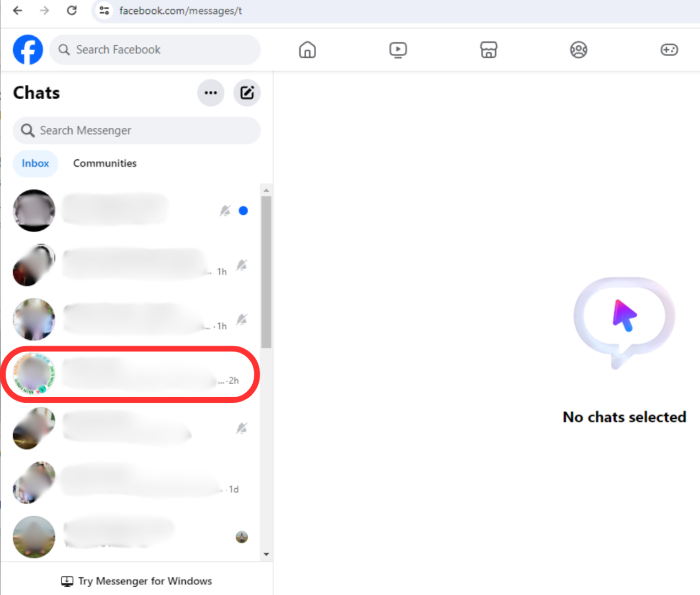Click the chat list scroll down arrow
This screenshot has height=595, width=700.
pyautogui.click(x=267, y=554)
